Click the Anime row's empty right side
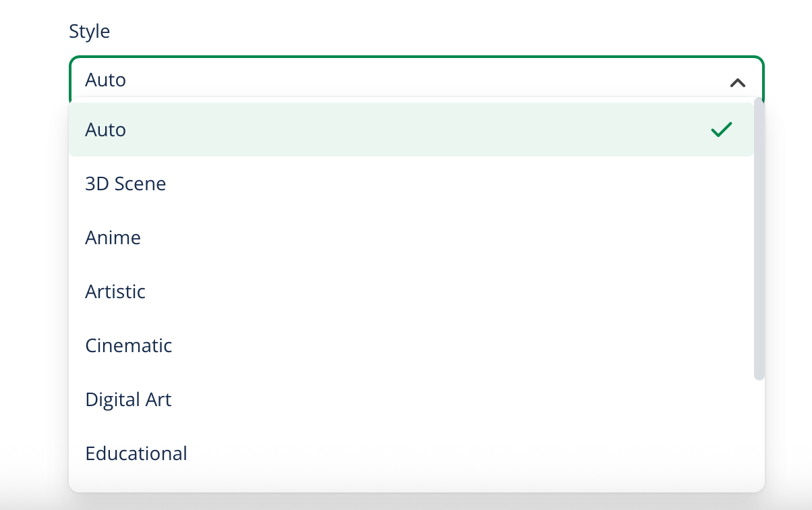The height and width of the screenshot is (510, 812). coord(540,237)
